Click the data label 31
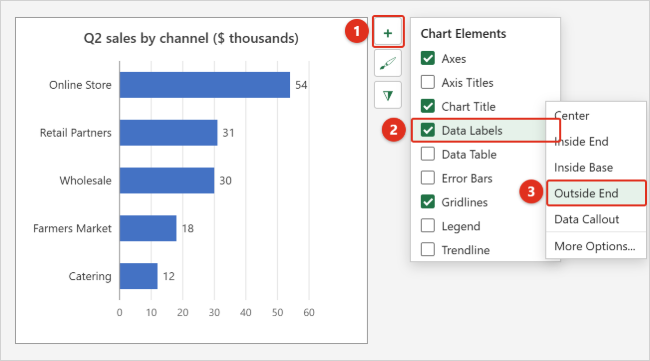This screenshot has height=361, width=650. coord(228,133)
